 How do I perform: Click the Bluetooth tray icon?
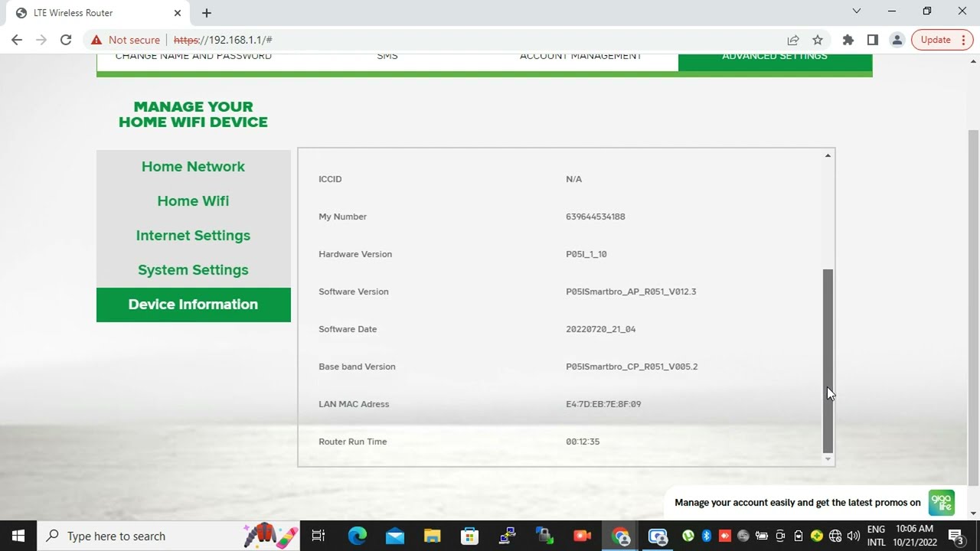(x=707, y=536)
